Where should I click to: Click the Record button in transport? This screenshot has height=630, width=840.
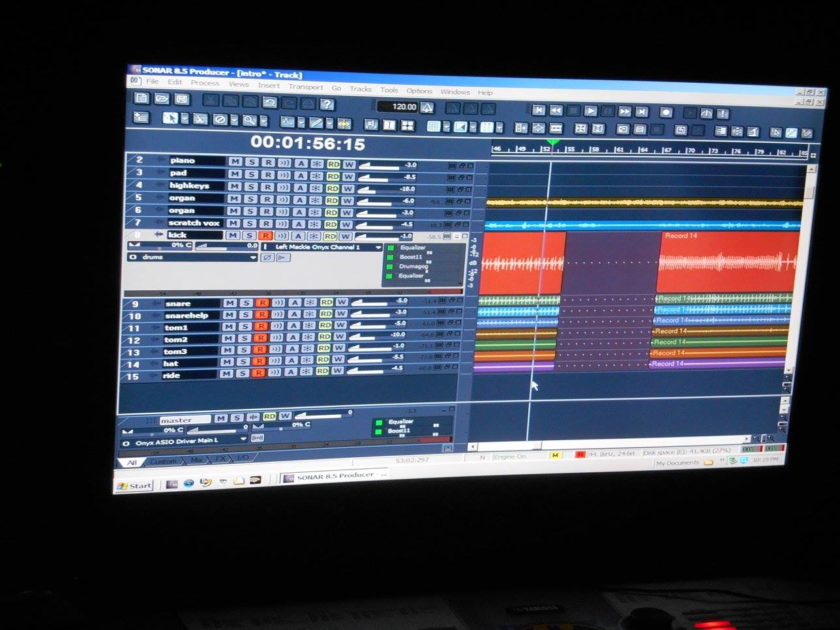pyautogui.click(x=665, y=113)
